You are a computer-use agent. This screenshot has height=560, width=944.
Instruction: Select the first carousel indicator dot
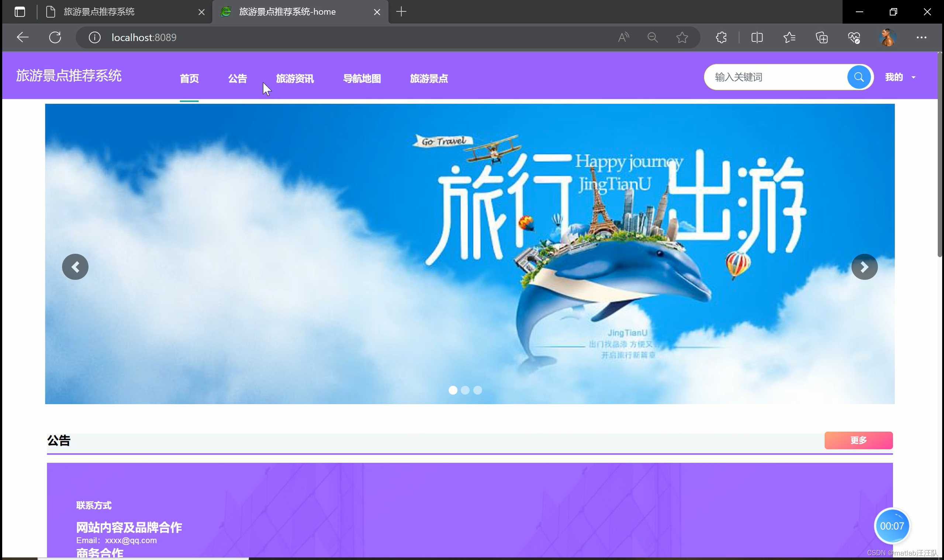(x=453, y=390)
